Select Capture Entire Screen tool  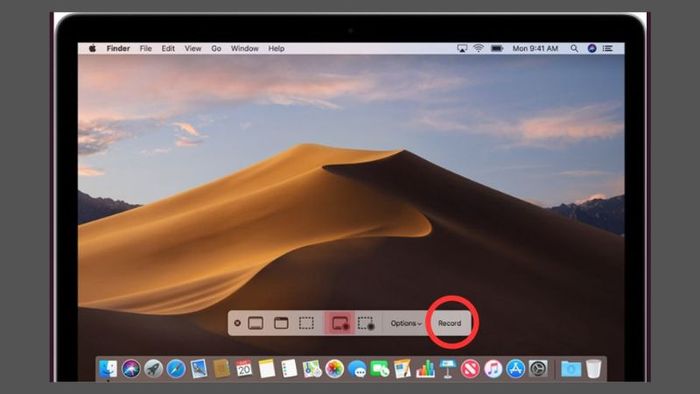click(255, 323)
